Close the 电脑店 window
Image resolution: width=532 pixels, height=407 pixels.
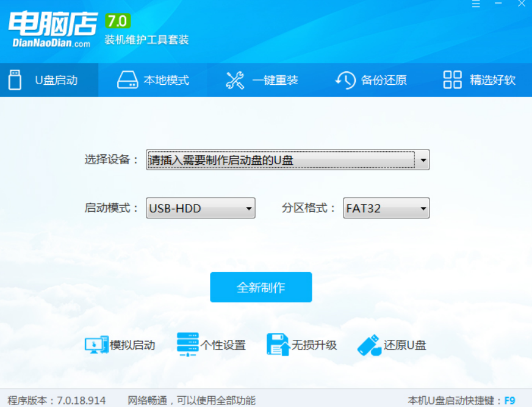coord(522,4)
